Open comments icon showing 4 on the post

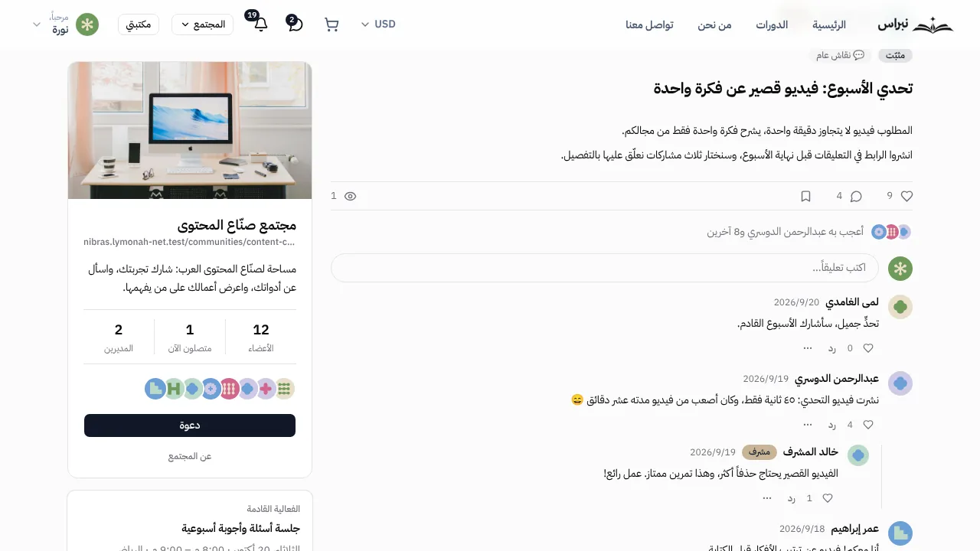856,197
